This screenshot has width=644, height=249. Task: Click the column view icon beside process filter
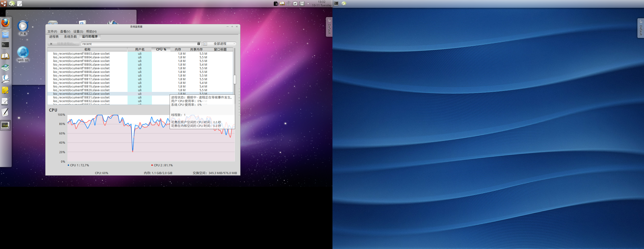(x=205, y=44)
